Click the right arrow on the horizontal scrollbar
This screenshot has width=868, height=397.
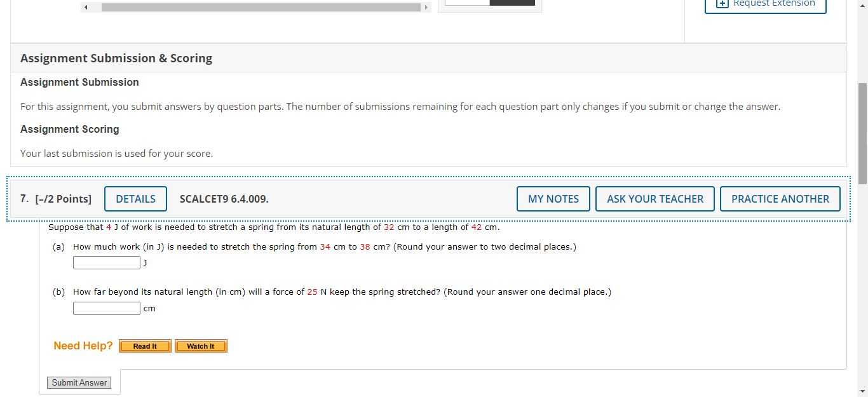click(426, 7)
